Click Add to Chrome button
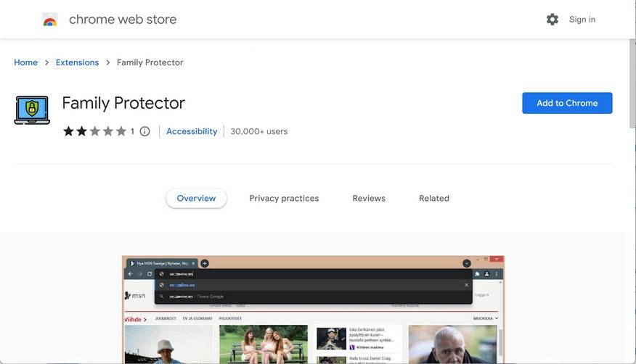This screenshot has width=636, height=364. pos(567,103)
